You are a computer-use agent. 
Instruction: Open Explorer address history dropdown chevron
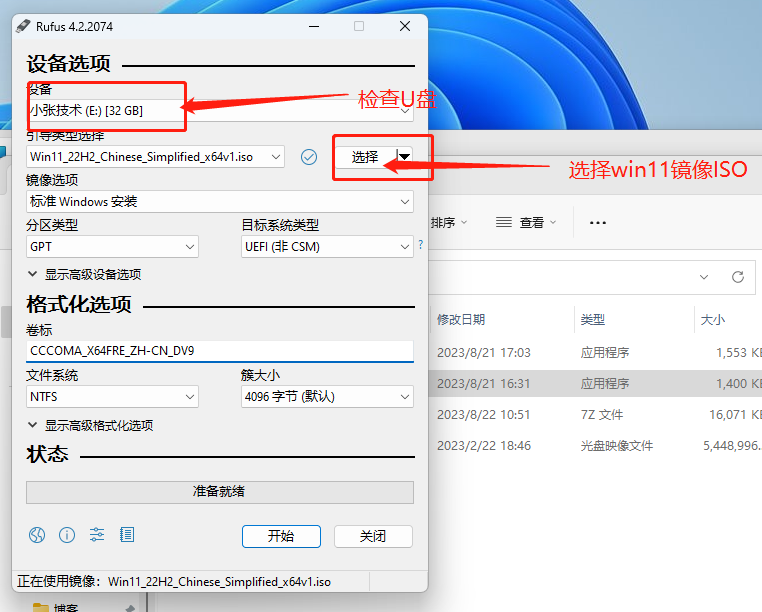[704, 277]
